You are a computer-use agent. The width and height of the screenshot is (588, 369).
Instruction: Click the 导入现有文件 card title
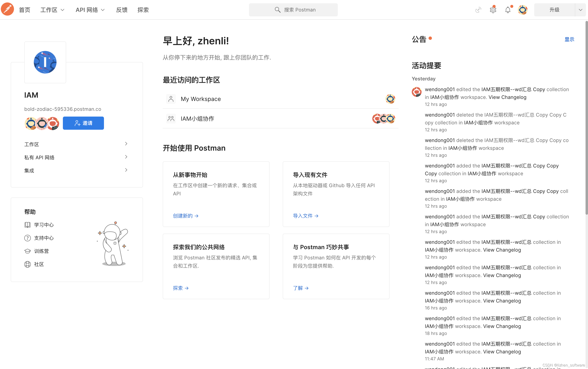(x=310, y=175)
